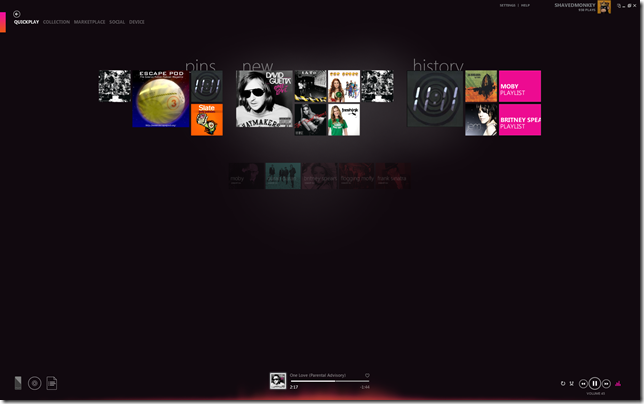Open the dark-haired woman album in history
This screenshot has height=404, width=644.
(481, 119)
